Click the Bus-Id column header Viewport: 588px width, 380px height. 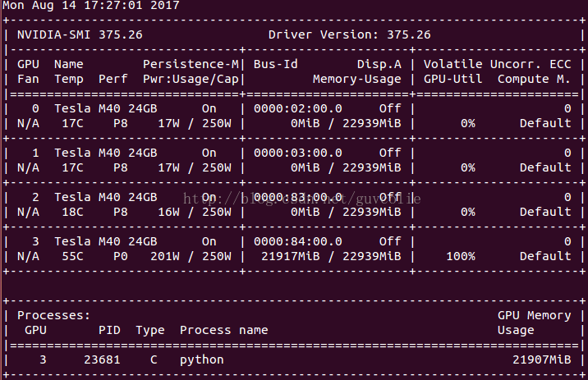(276, 64)
